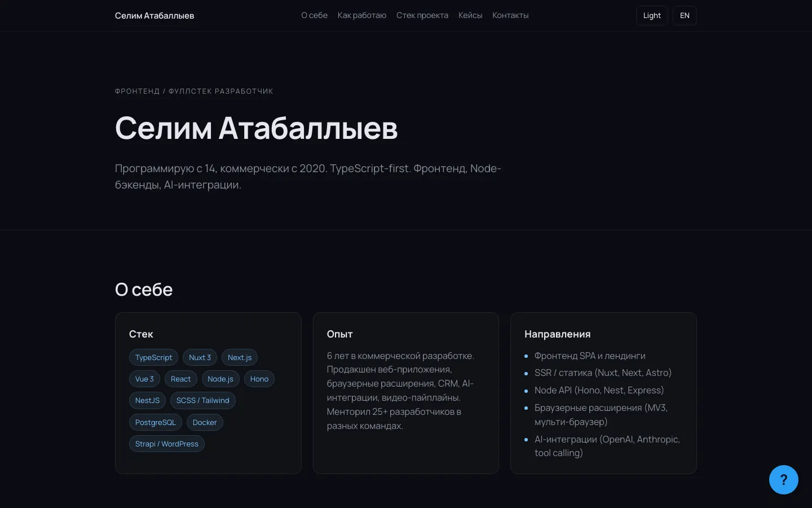Click the Docker tag chip
Image resolution: width=812 pixels, height=508 pixels.
click(x=205, y=422)
